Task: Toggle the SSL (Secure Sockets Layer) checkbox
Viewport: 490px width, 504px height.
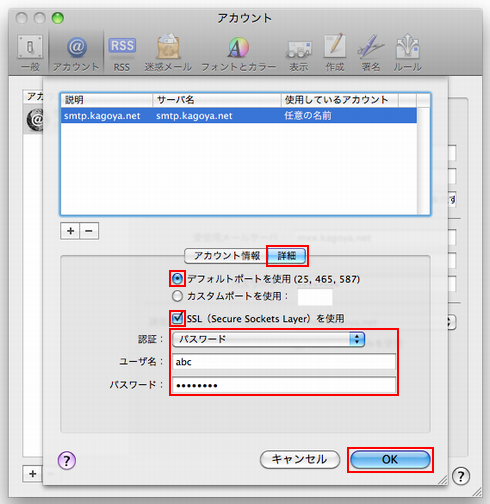Action: (177, 318)
